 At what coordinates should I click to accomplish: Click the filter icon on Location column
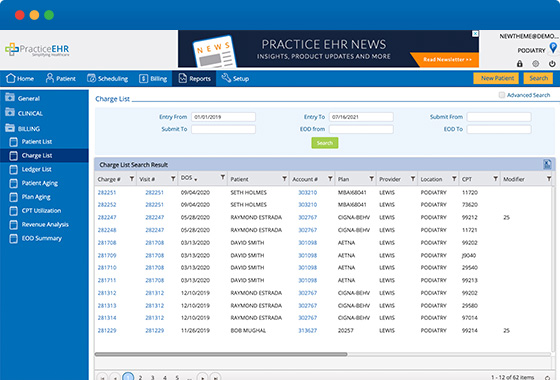tap(454, 178)
